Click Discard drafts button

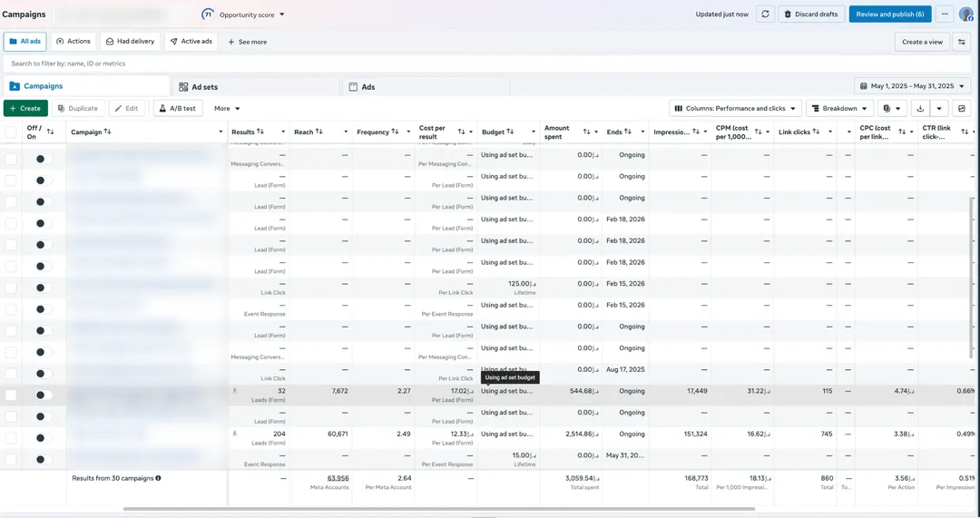811,15
